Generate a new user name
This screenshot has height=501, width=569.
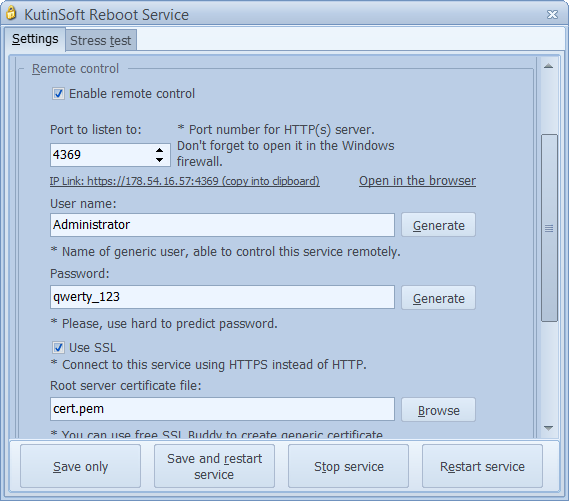pyautogui.click(x=438, y=225)
